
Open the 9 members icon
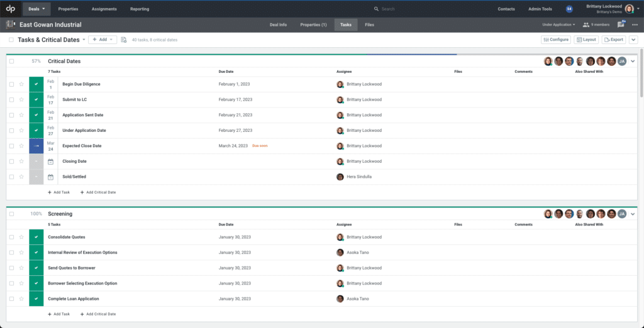coord(586,25)
